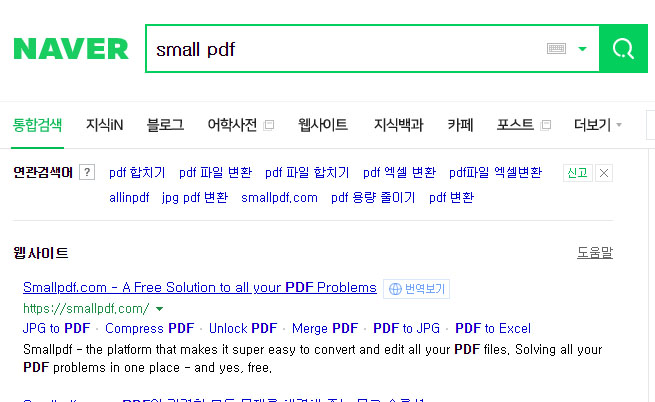Search related term pdf 용량 줄이기

tap(373, 198)
